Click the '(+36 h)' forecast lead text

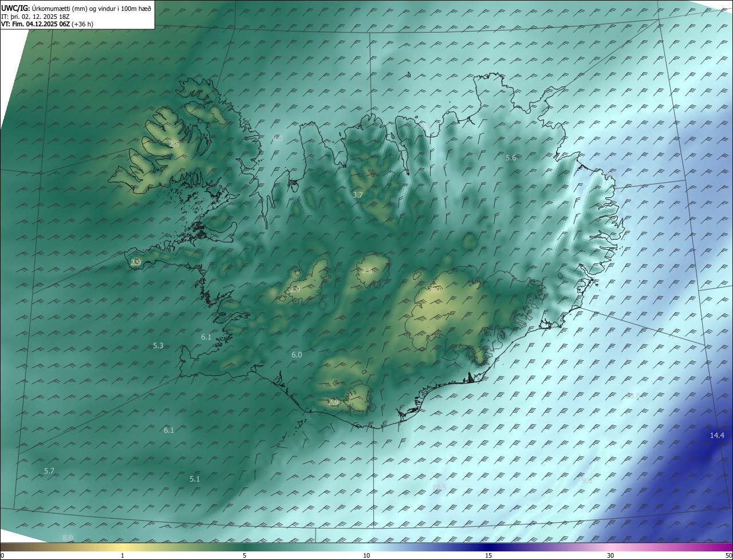click(82, 25)
